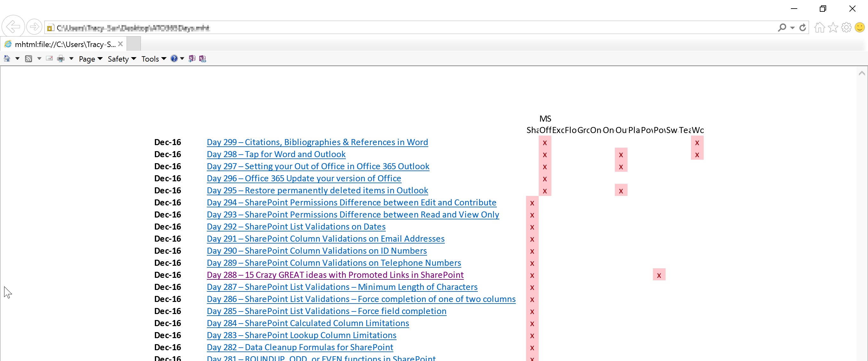The height and width of the screenshot is (361, 868).
Task: Click the Read Mail envelope icon
Action: point(49,59)
